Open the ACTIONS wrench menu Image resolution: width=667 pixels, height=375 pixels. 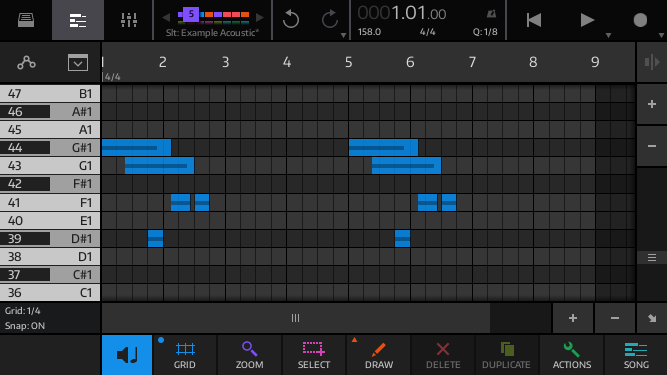pos(572,355)
